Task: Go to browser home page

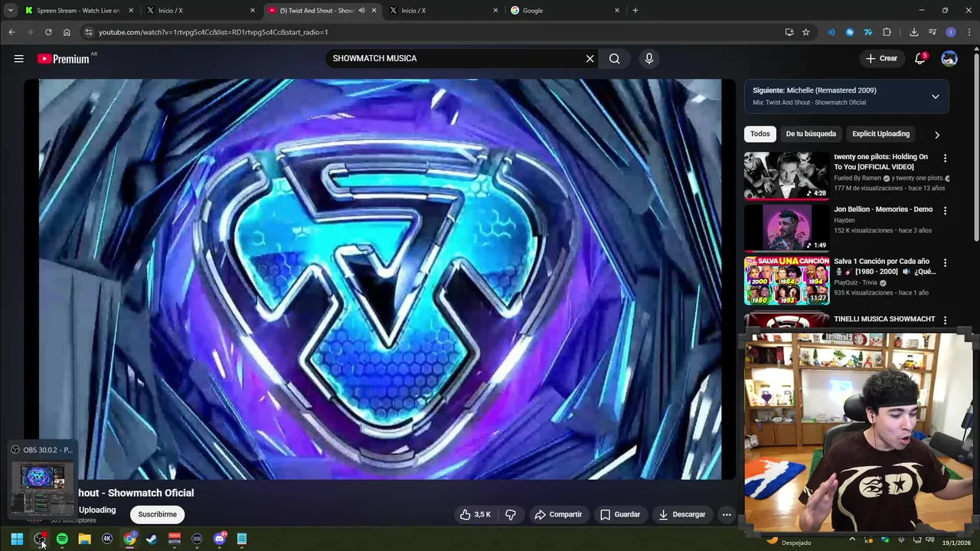Action: point(67,32)
